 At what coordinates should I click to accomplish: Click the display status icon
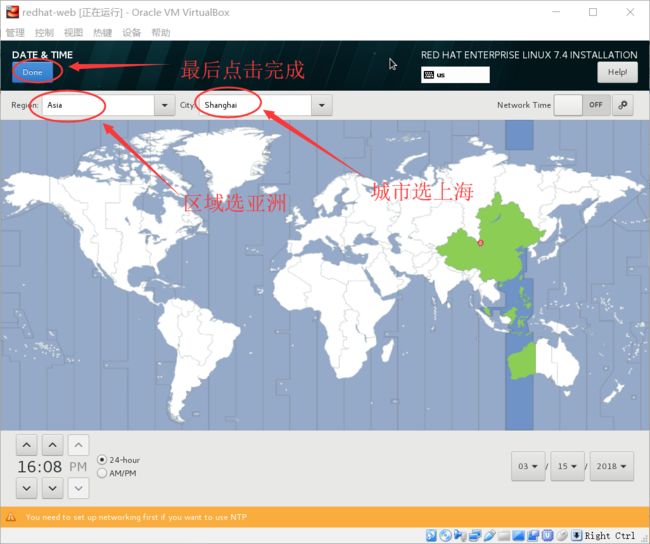518,535
